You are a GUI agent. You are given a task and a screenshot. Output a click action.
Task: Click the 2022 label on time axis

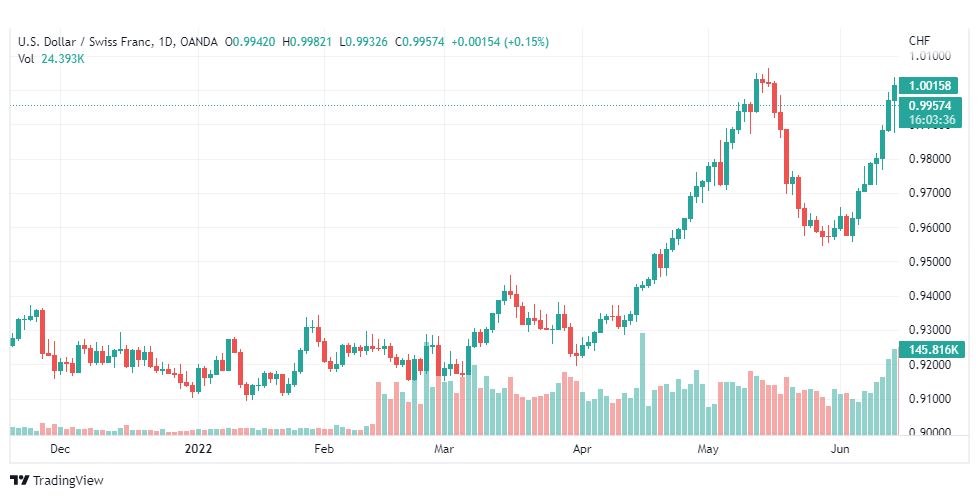coord(199,450)
